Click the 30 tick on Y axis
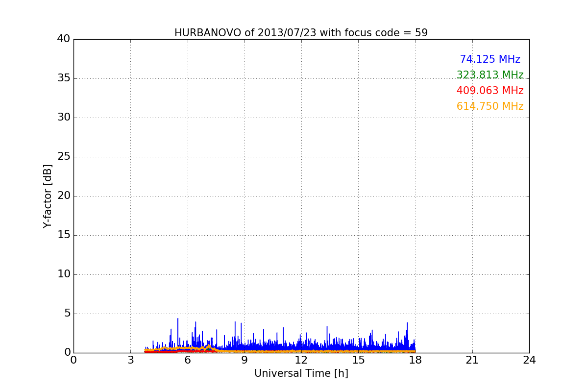Image resolution: width=588 pixels, height=392 pixels. [64, 118]
